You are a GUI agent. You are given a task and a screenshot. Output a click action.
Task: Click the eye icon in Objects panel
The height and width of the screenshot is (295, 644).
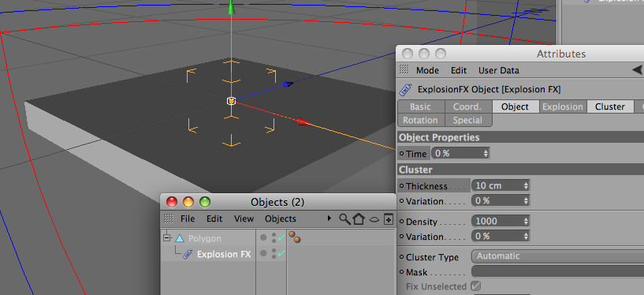tap(374, 219)
